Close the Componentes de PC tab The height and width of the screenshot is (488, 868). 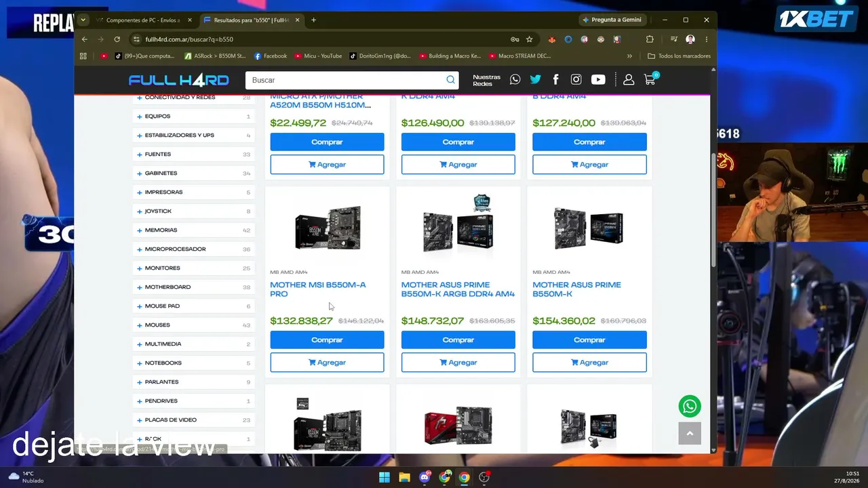(x=190, y=20)
